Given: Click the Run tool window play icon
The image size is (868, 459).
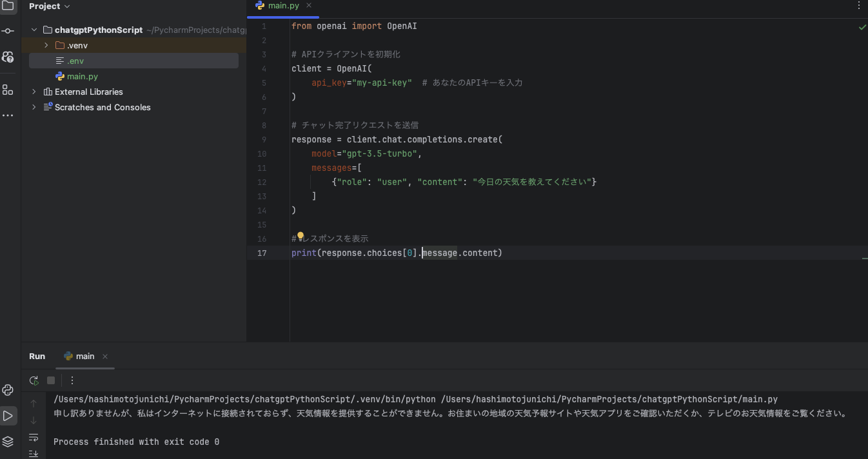Looking at the screenshot, I should [x=8, y=415].
